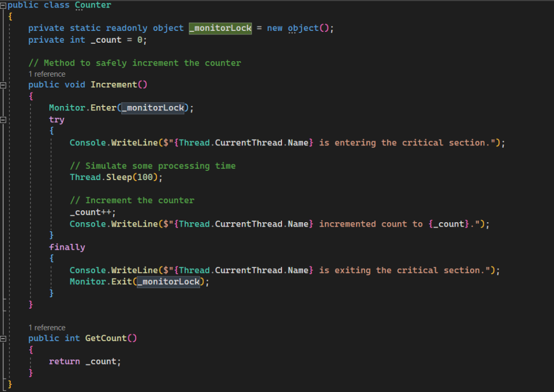Click the highlighted _monitorLock field declaration
554x392 pixels.
220,28
